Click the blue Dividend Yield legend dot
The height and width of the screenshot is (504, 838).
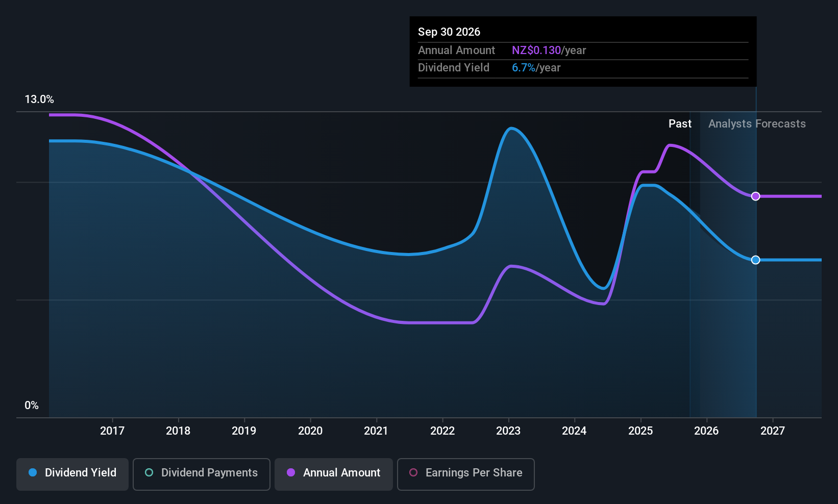pyautogui.click(x=33, y=473)
